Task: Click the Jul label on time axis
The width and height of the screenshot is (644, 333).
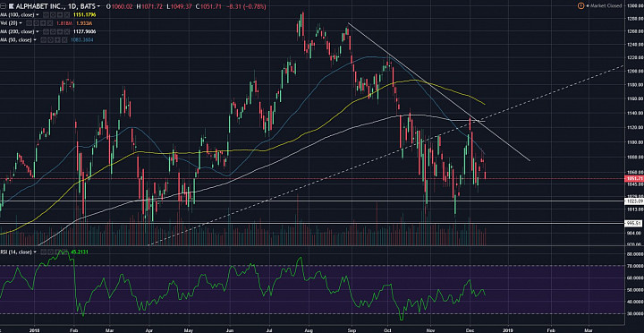Action: tap(270, 329)
